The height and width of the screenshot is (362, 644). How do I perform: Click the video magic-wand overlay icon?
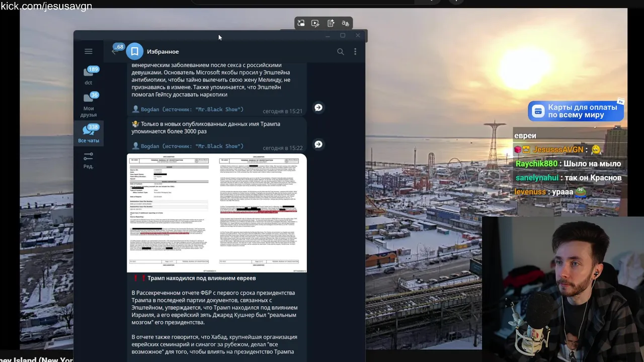point(315,23)
